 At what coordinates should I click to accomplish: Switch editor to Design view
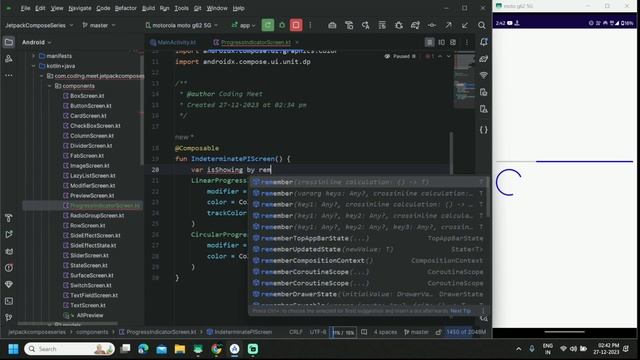(x=453, y=42)
